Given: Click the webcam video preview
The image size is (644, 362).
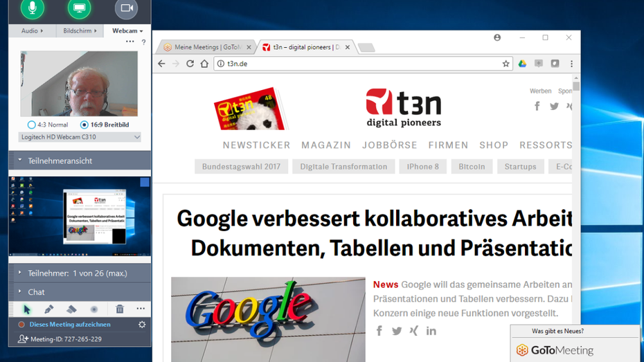Looking at the screenshot, I should pos(79,84).
